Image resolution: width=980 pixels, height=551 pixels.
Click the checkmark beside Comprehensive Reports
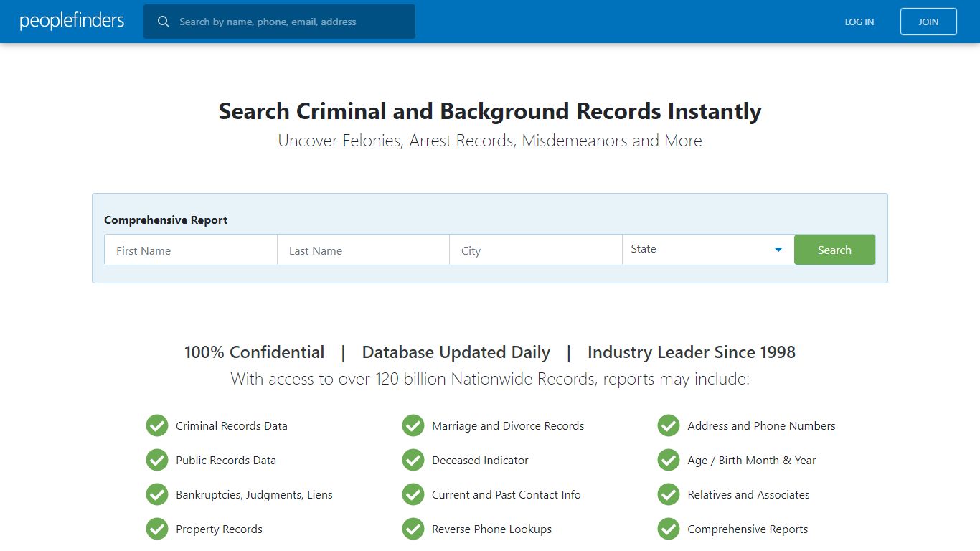click(x=669, y=529)
